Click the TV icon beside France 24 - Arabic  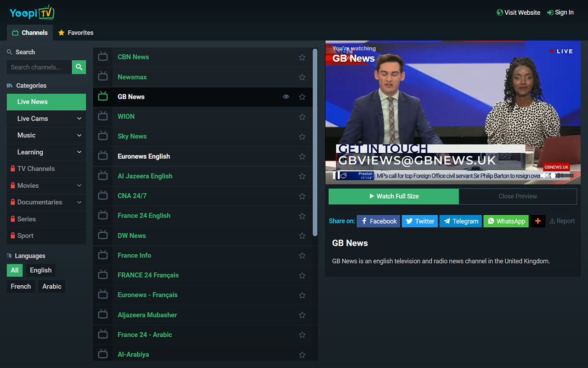[x=103, y=334]
